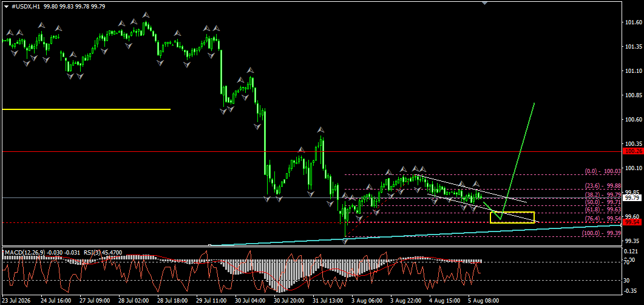The image size is (644, 305).
Task: Click the 100.60 price scale label
Action: click(632, 120)
